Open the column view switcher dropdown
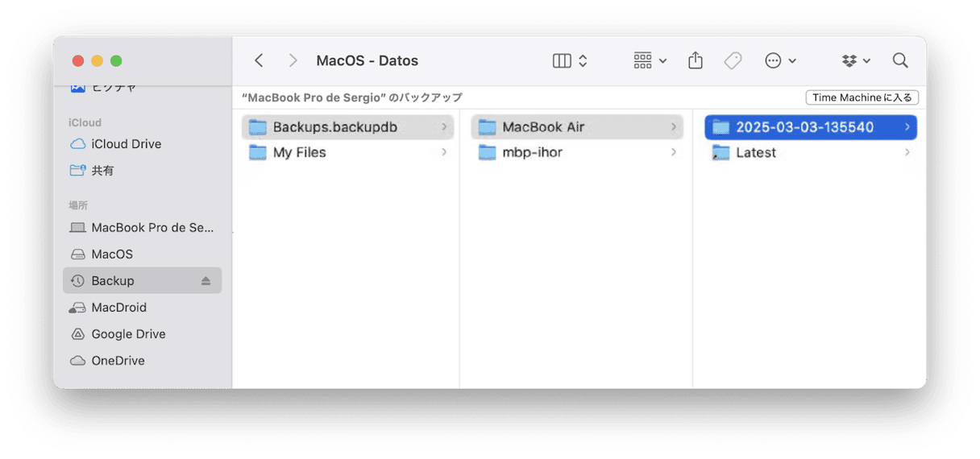The width and height of the screenshot is (980, 459). click(570, 61)
